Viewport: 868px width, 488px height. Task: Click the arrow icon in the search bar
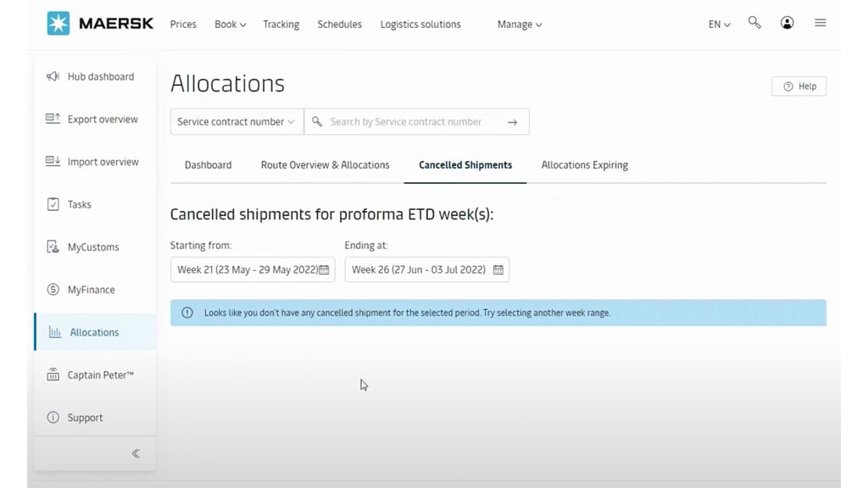point(512,121)
